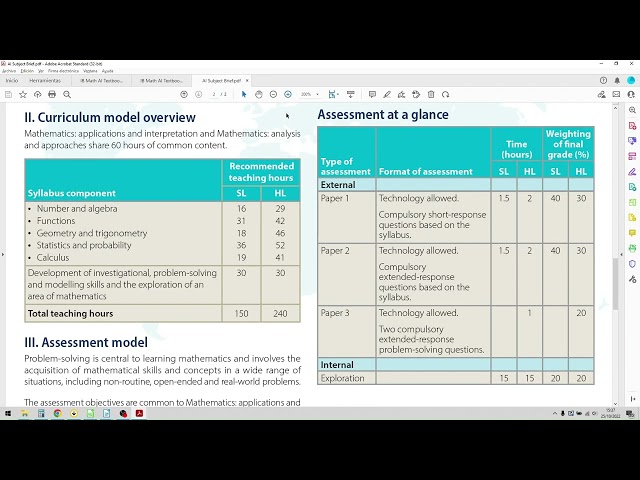Click the page number field
This screenshot has width=640, height=480.
point(213,95)
